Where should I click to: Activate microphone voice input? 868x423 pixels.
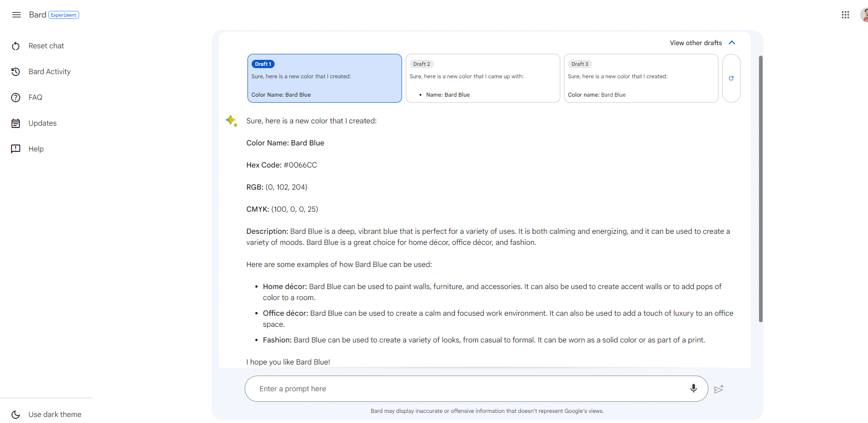coord(694,388)
